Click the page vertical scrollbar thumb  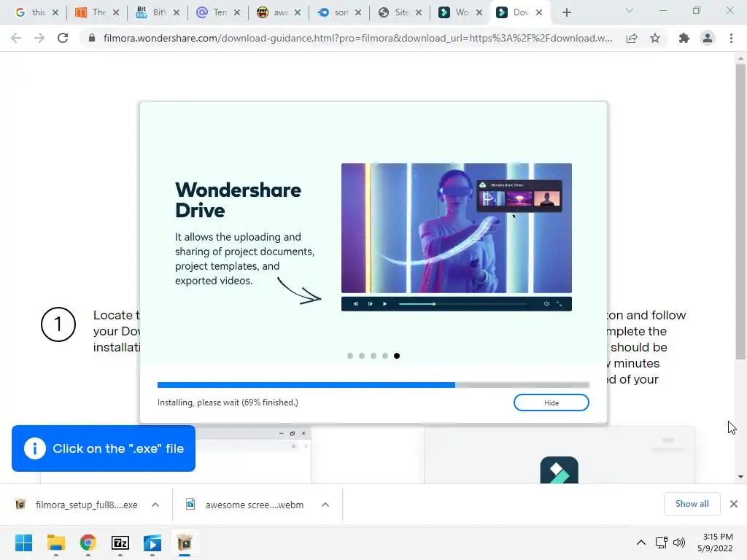pos(740,211)
